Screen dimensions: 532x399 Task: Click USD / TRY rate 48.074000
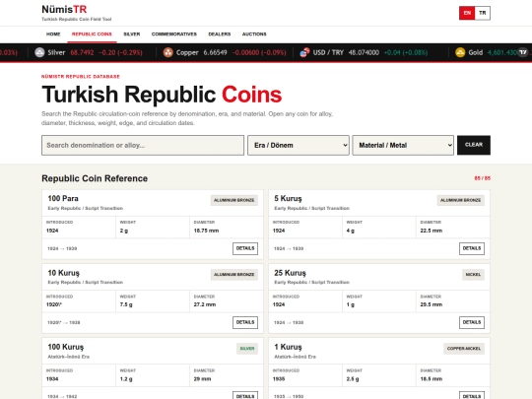pyautogui.click(x=364, y=52)
